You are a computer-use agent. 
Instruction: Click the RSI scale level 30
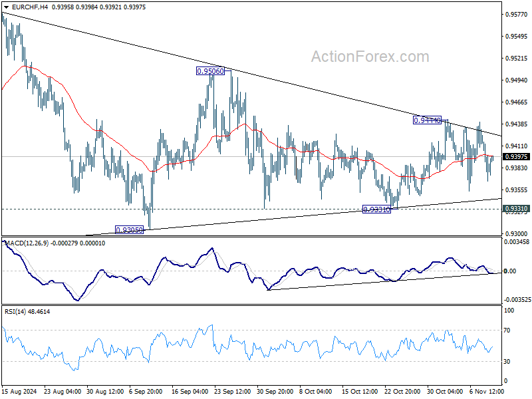[507, 362]
